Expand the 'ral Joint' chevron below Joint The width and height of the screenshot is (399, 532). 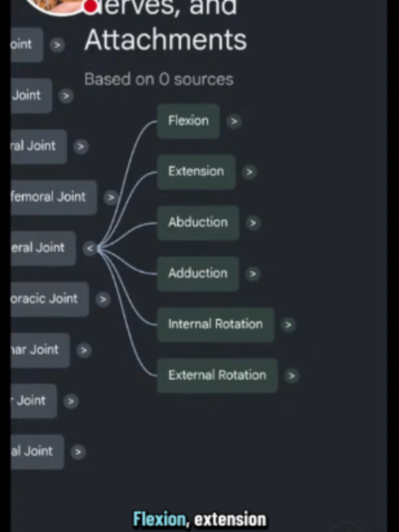point(81,146)
